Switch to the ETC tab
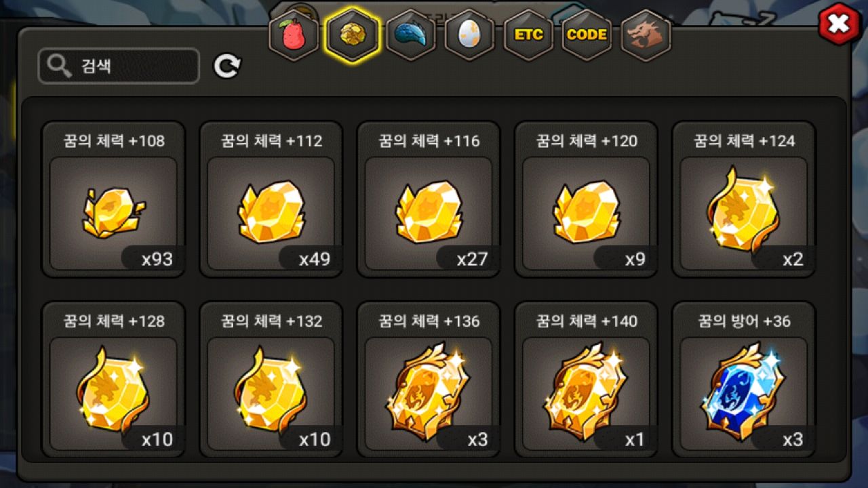868x488 pixels. [x=528, y=35]
